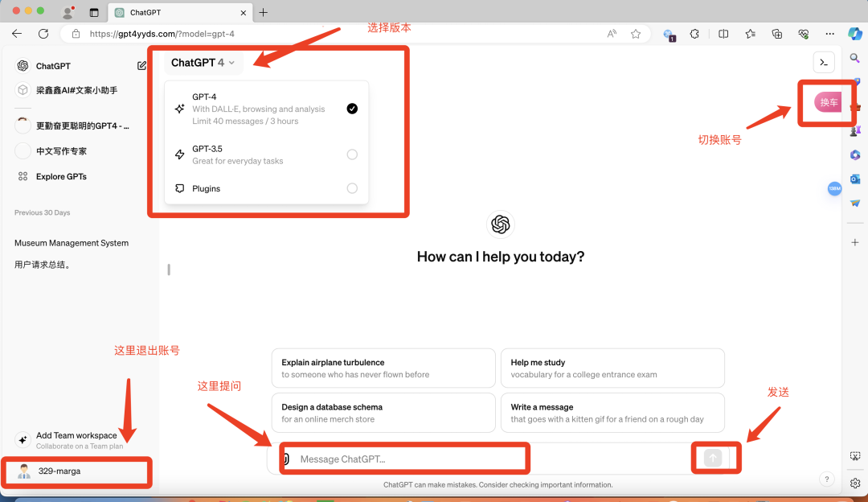This screenshot has width=868, height=502.
Task: Open browser extensions puzzle icon
Action: tap(694, 34)
